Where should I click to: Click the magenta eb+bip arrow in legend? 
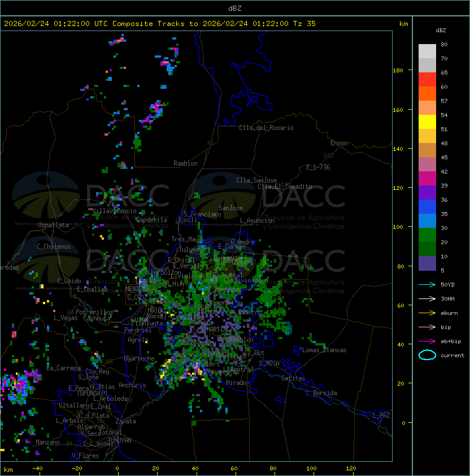point(427,341)
